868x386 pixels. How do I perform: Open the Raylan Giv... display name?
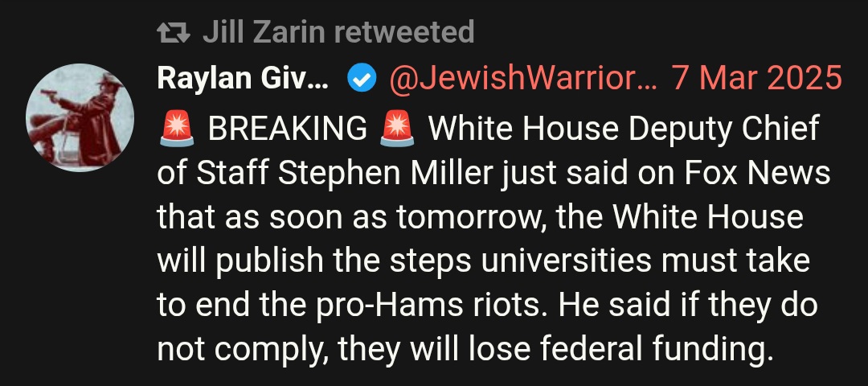click(243, 78)
